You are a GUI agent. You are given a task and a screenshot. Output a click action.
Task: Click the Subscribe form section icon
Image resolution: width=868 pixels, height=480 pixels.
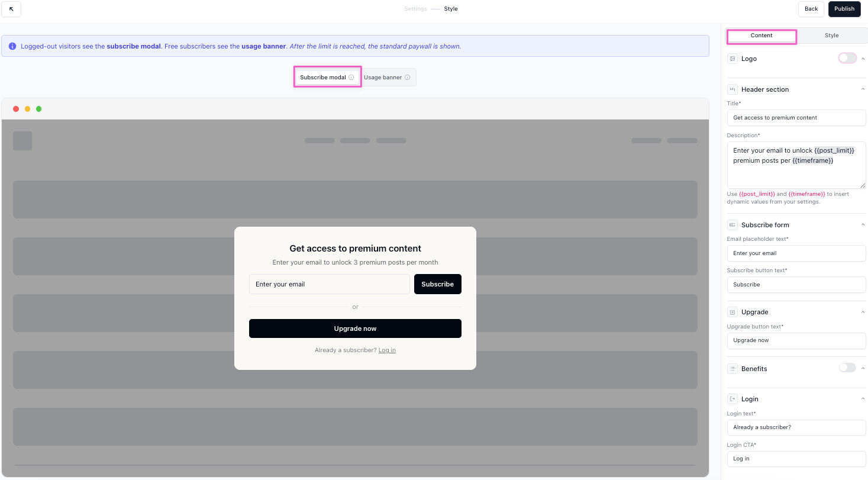point(733,225)
